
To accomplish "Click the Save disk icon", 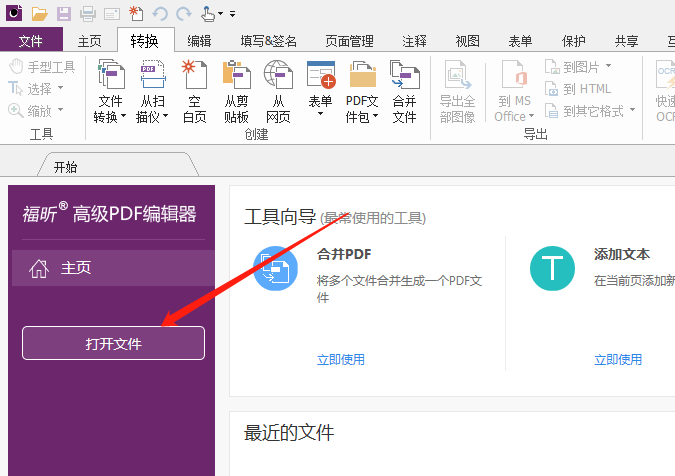I will click(x=64, y=14).
